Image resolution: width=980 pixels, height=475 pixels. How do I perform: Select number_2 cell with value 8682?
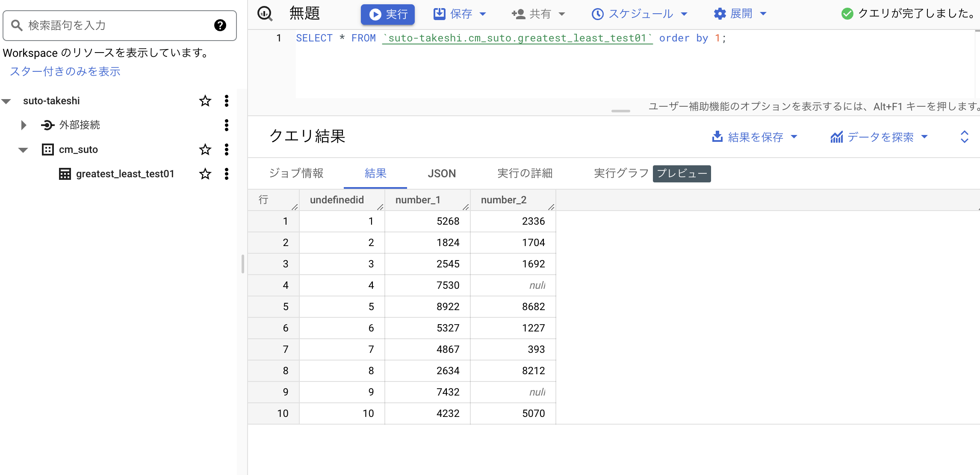click(x=513, y=307)
